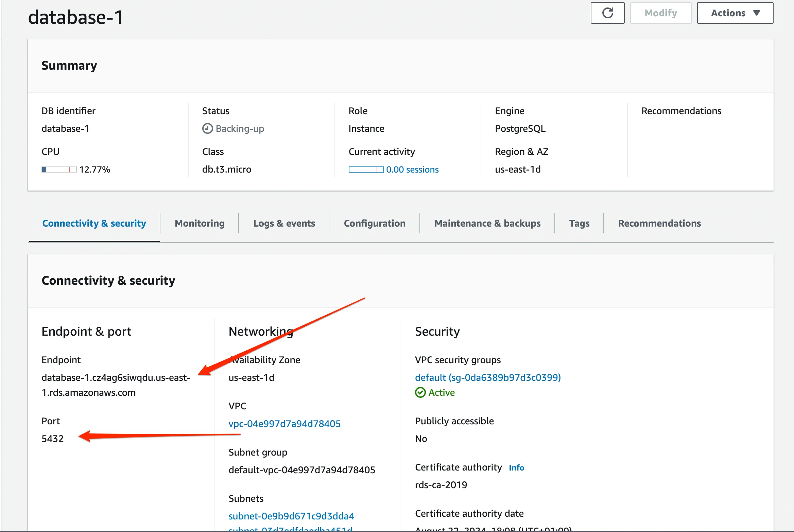This screenshot has width=794, height=532.
Task: Open the default security group link
Action: 487,377
